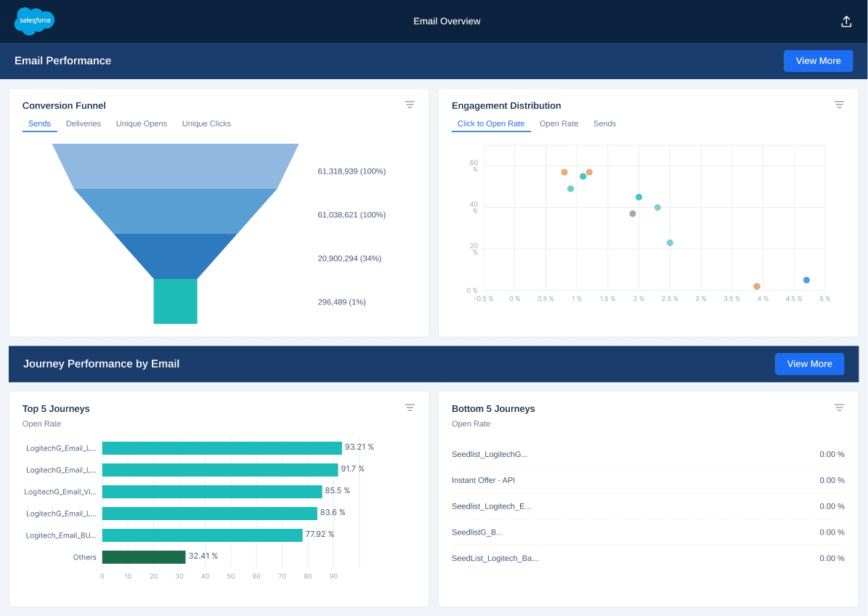Click the dark blue Unique Opens funnel segment

point(176,256)
